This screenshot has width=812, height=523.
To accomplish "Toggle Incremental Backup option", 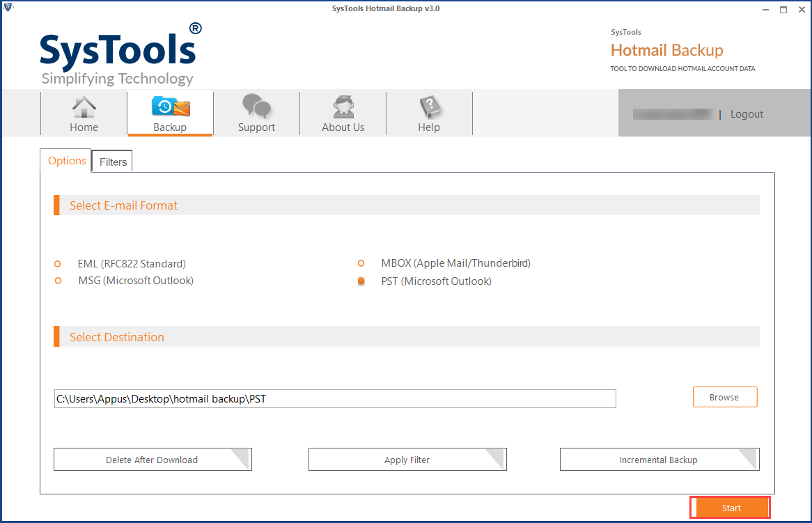I will tap(659, 460).
